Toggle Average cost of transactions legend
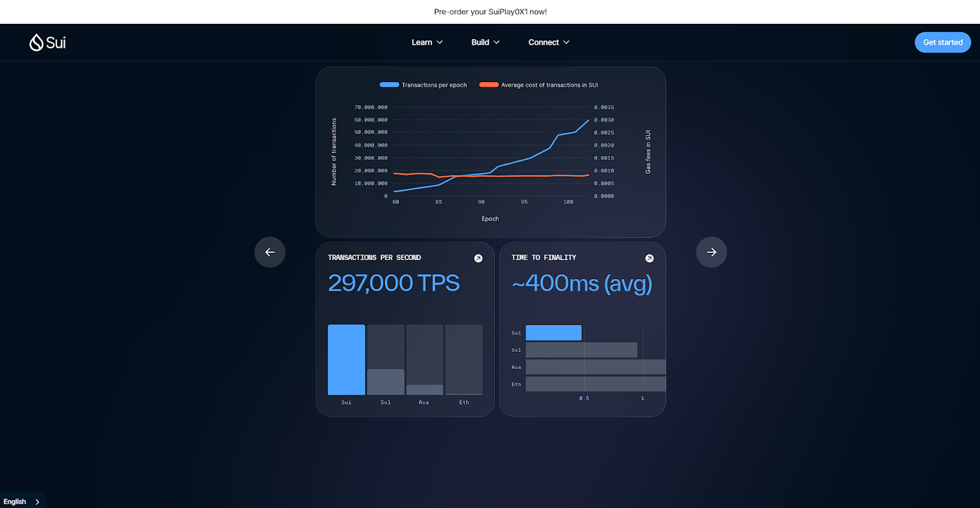Screen dimensions: 980x508 click(538, 85)
